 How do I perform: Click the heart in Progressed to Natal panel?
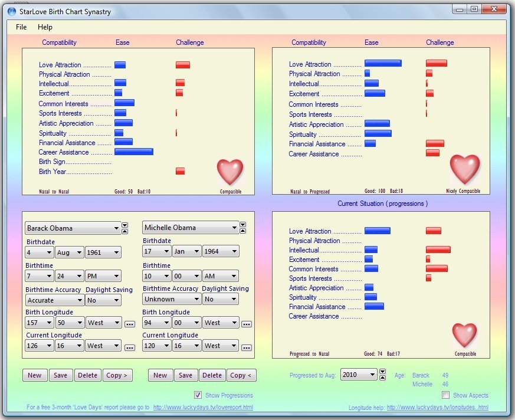click(464, 335)
